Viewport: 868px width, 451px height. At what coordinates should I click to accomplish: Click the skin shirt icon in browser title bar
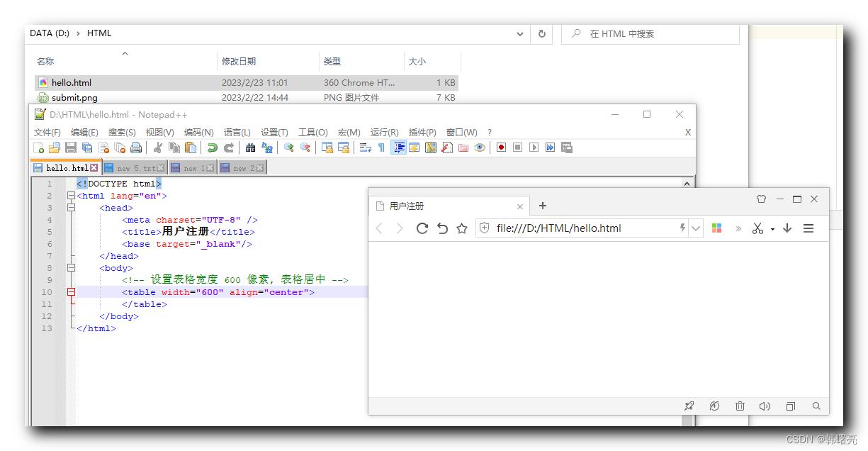761,199
